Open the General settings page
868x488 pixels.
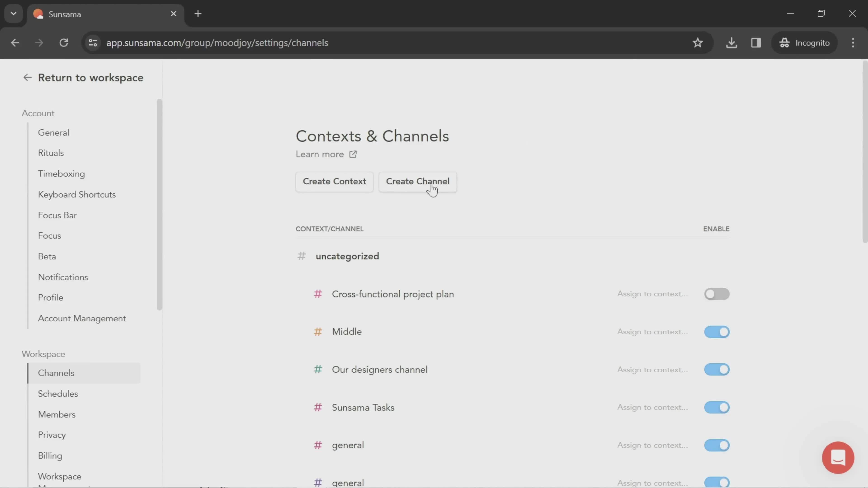pyautogui.click(x=54, y=133)
